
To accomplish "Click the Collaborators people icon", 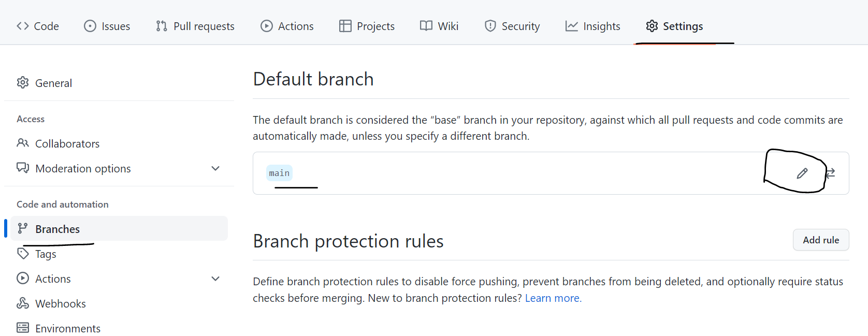I will tap(23, 143).
